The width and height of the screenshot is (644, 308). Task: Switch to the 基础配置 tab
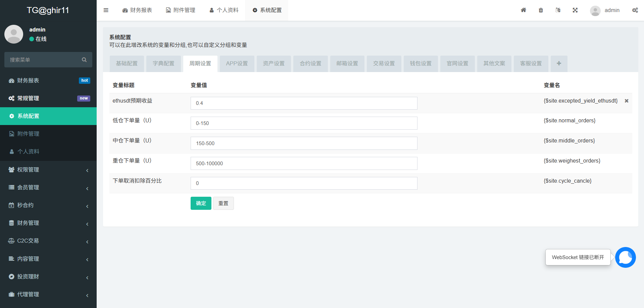coord(127,63)
